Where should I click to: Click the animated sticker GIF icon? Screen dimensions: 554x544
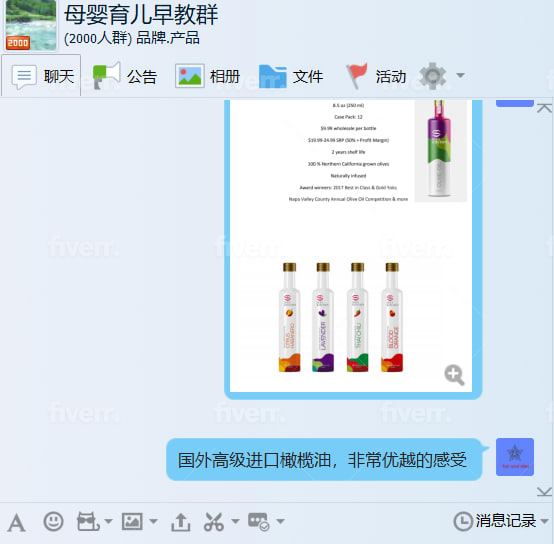tap(88, 521)
